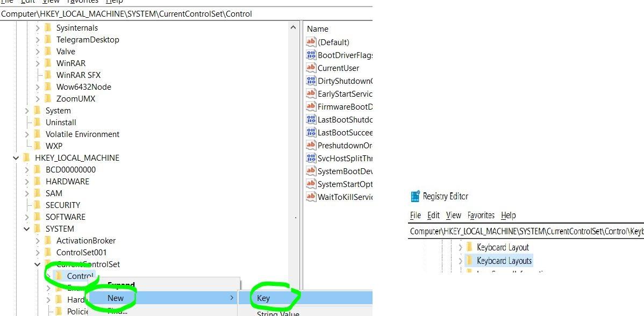
Task: Open View menu in second Registry Editor window
Action: pyautogui.click(x=453, y=215)
